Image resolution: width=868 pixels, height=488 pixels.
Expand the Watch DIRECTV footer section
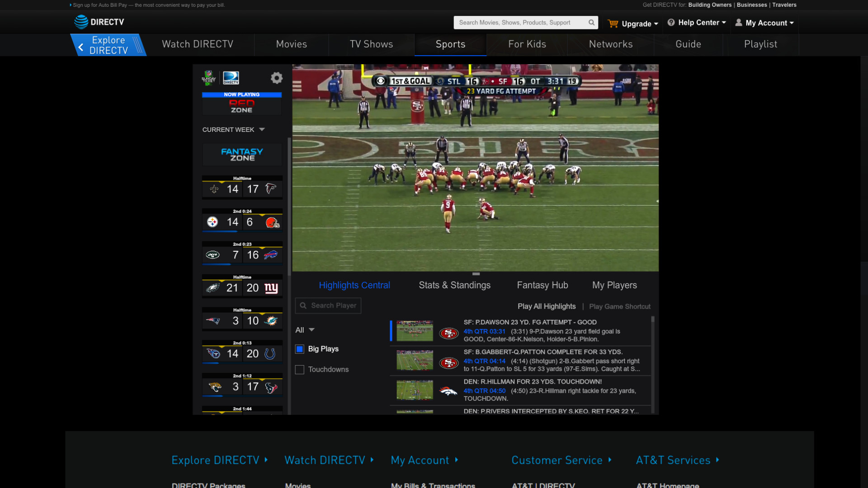(x=329, y=460)
